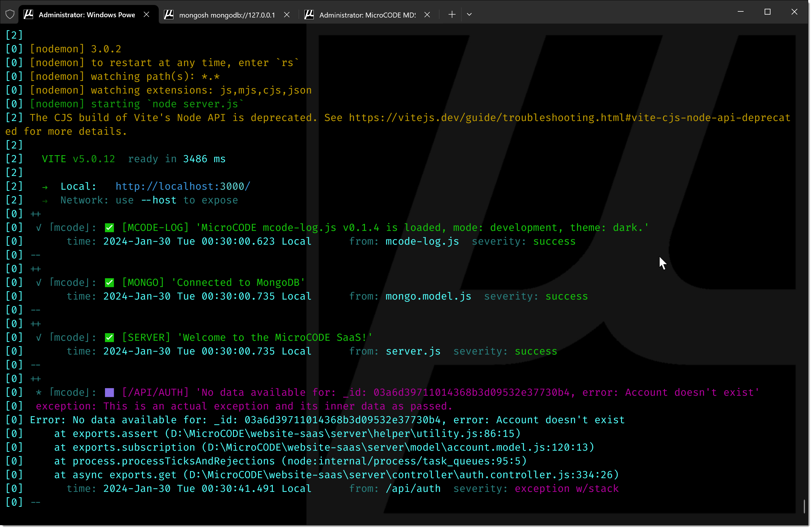Click the MicroCODE MDS tab's profile icon
812x529 pixels.
coord(310,15)
